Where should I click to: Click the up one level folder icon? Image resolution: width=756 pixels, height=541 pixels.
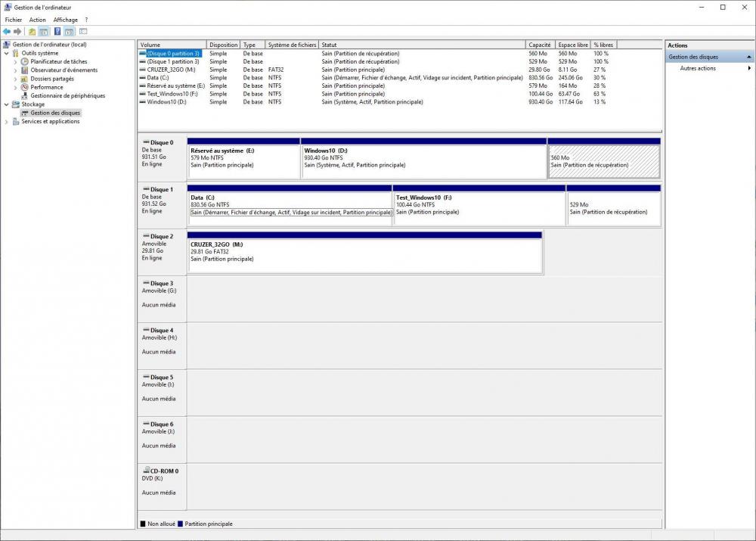click(32, 32)
